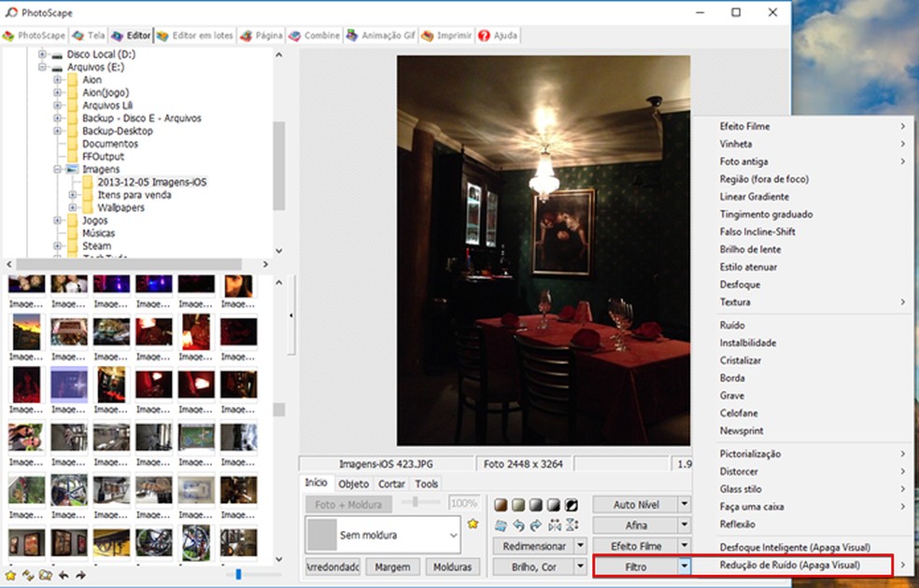Click the folder explorer icon below thumbnails
This screenshot has width=919, height=588.
pyautogui.click(x=45, y=575)
